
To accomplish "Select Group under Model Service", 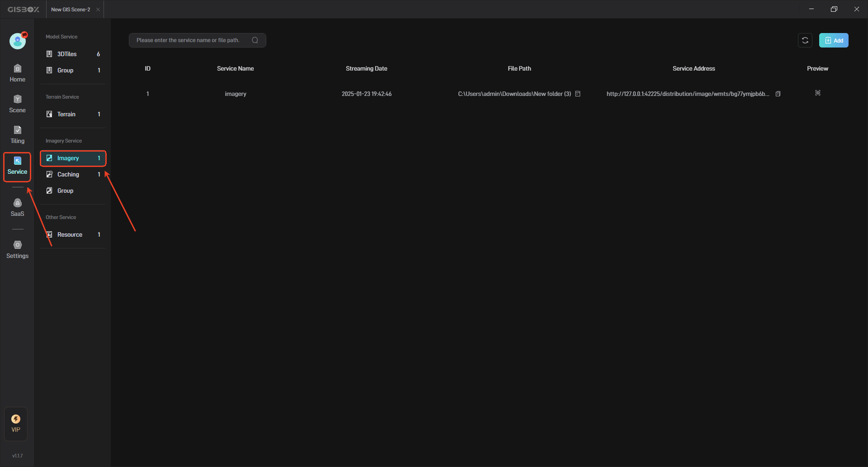I will click(x=73, y=70).
